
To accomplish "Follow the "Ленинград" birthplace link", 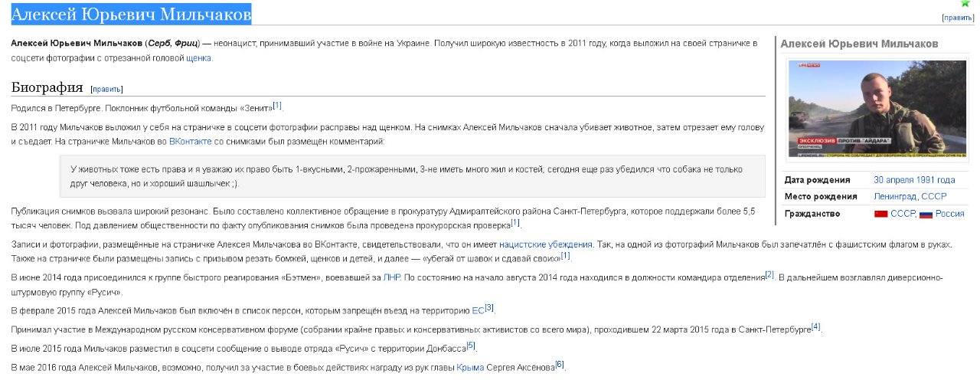I will 895,197.
